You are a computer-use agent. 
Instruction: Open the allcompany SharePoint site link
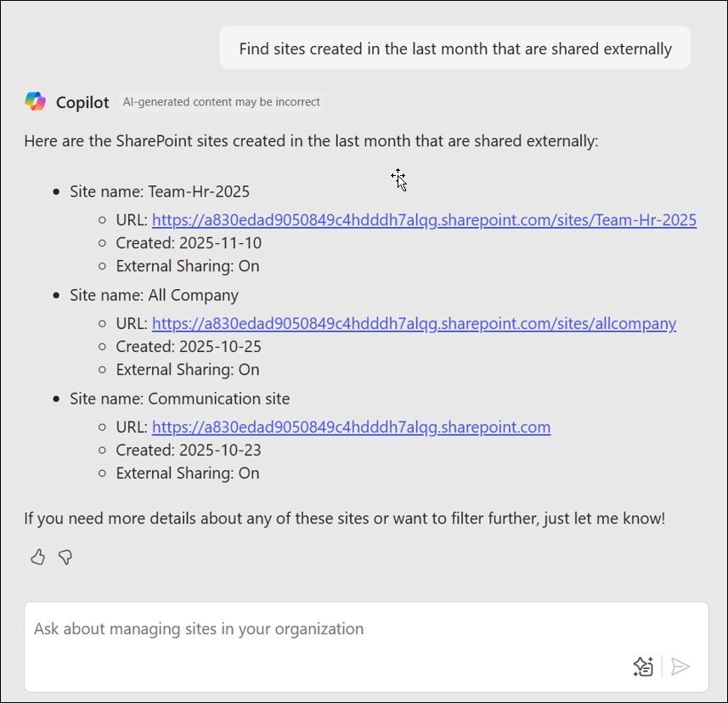click(414, 323)
